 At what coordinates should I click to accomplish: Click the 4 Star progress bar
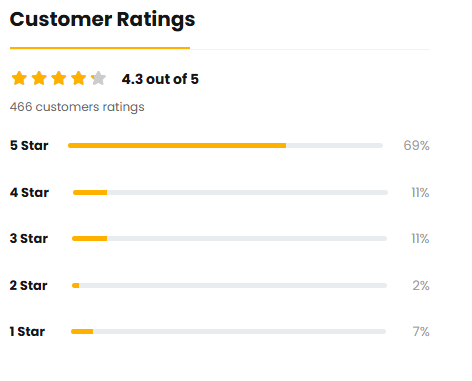[230, 193]
